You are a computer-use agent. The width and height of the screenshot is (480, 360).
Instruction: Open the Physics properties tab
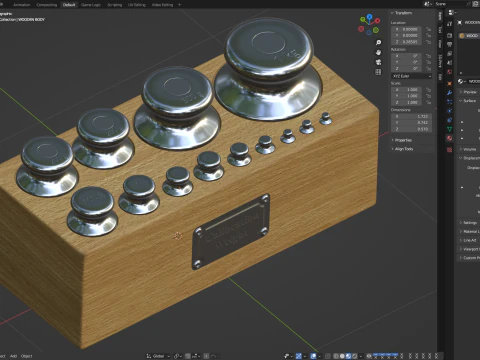coord(450,111)
